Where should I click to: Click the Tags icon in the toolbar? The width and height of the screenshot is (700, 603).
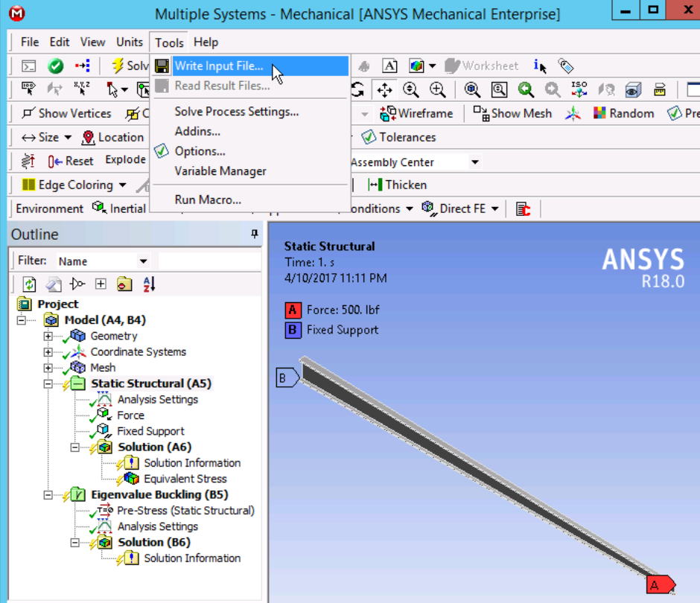[566, 66]
